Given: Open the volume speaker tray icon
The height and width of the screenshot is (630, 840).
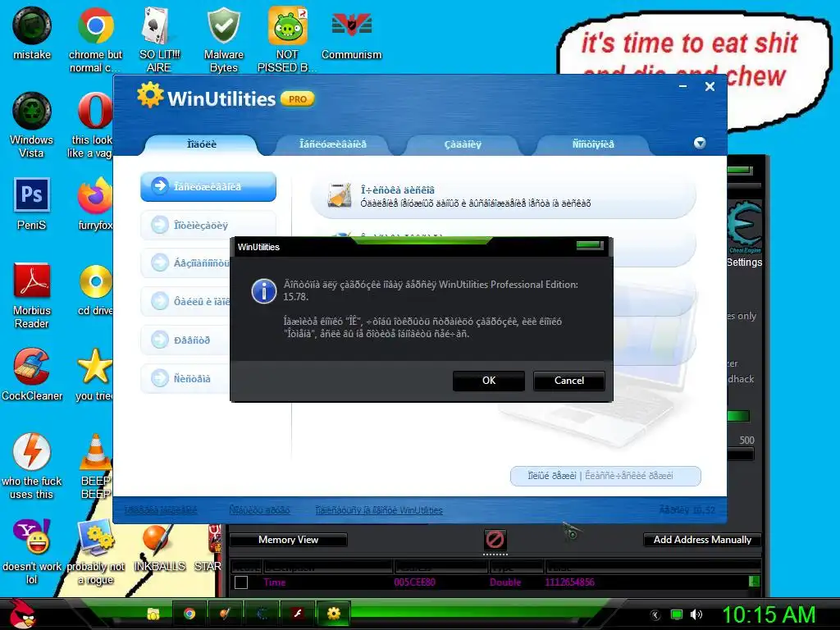Looking at the screenshot, I should [x=696, y=614].
